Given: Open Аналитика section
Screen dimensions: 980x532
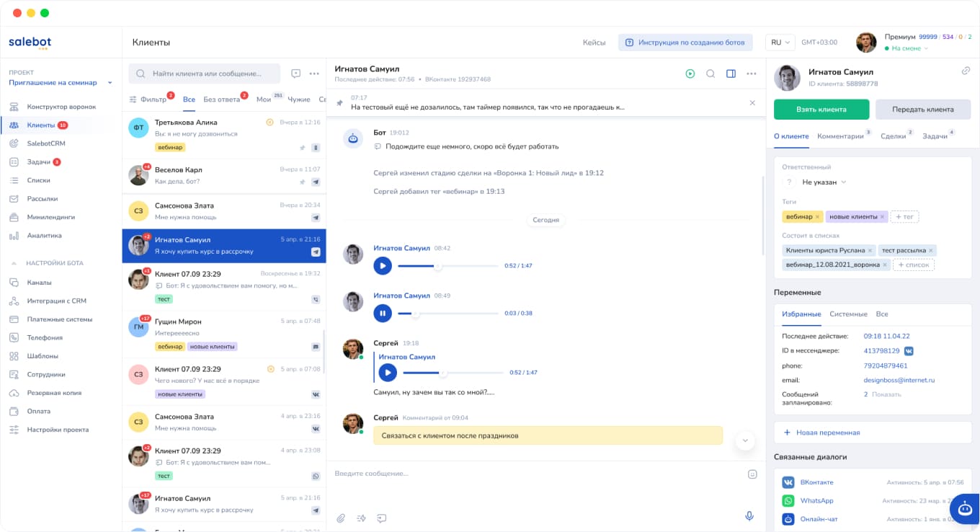Looking at the screenshot, I should pos(45,236).
